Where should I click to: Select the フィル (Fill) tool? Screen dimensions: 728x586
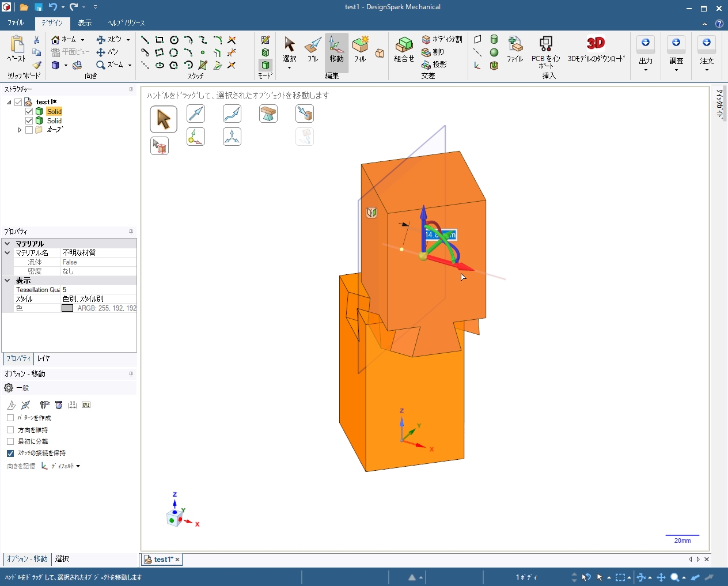(360, 48)
